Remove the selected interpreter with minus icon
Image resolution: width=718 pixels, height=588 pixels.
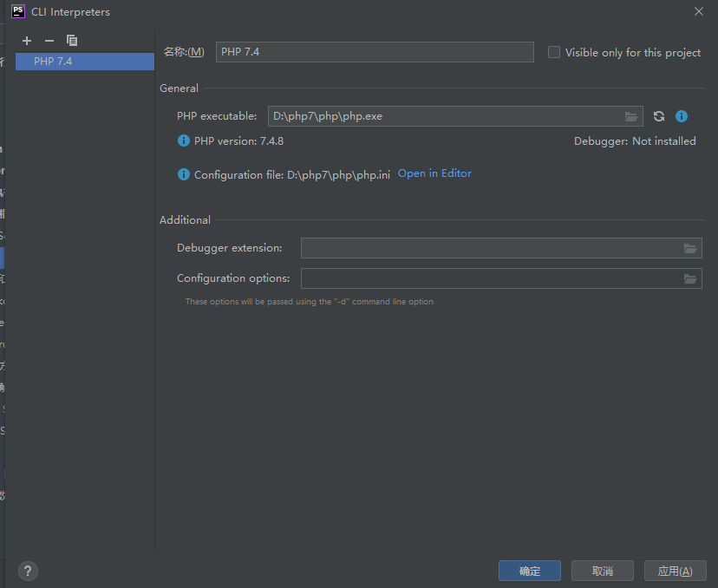pos(49,41)
